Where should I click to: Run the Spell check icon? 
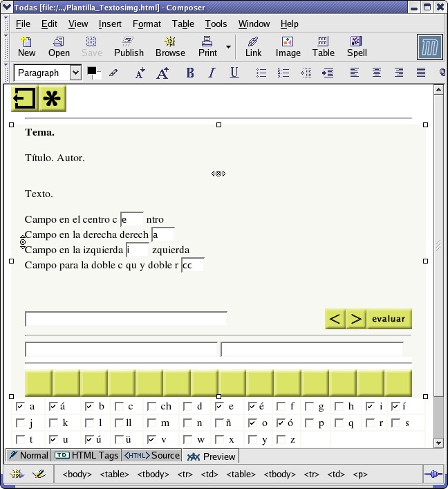click(357, 46)
